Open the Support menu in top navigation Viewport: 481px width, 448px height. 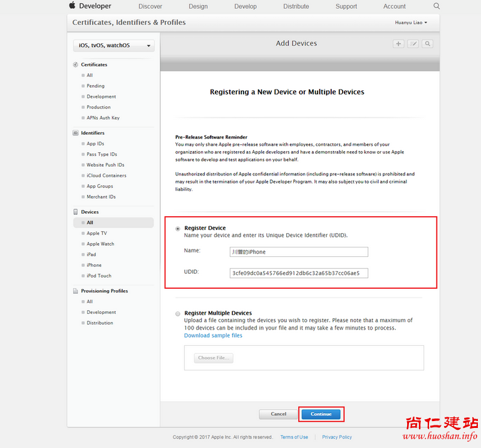coord(346,6)
